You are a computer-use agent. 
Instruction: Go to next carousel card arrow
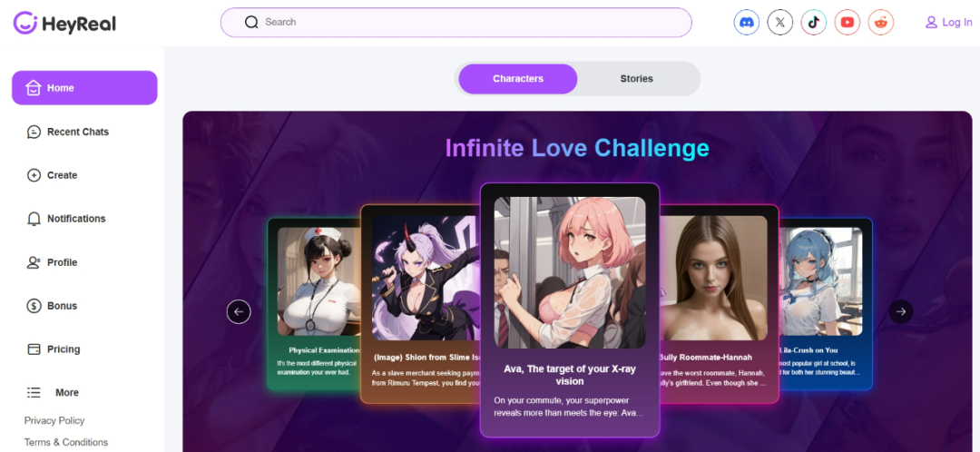[901, 311]
